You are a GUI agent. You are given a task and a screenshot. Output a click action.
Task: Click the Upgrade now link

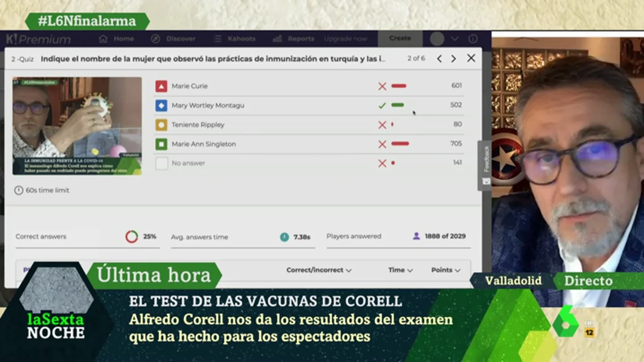(x=345, y=39)
